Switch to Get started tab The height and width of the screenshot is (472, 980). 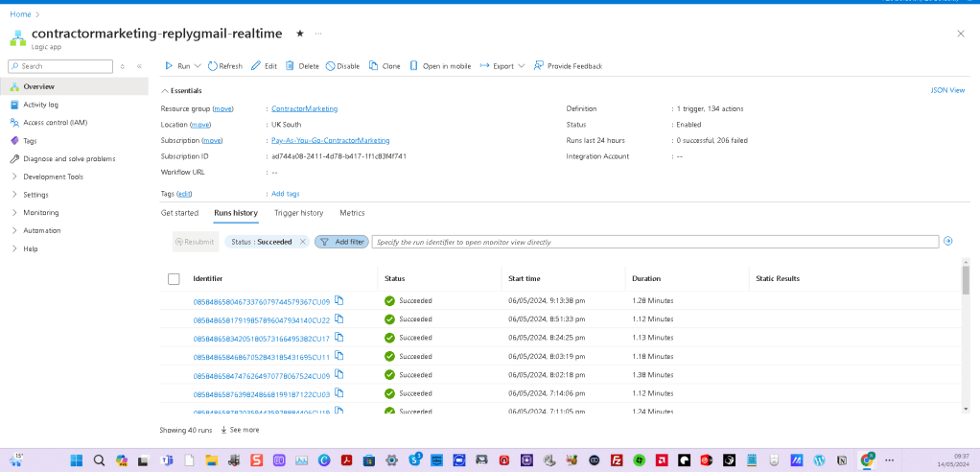point(179,213)
